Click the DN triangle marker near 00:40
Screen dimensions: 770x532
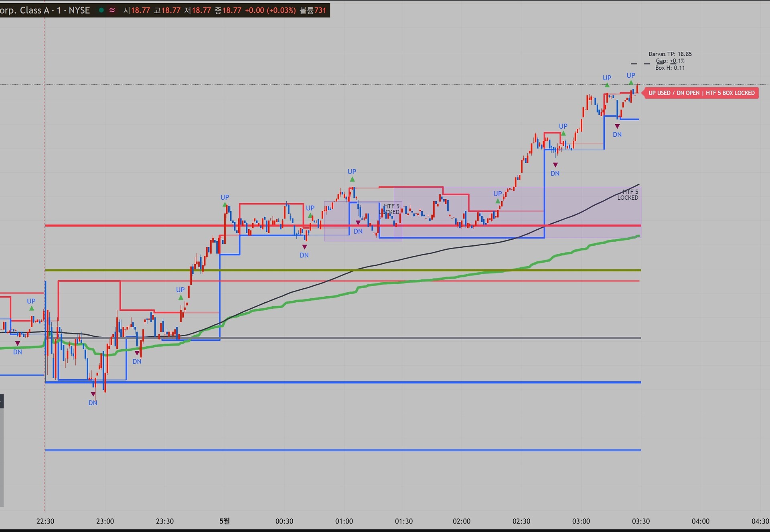[304, 247]
